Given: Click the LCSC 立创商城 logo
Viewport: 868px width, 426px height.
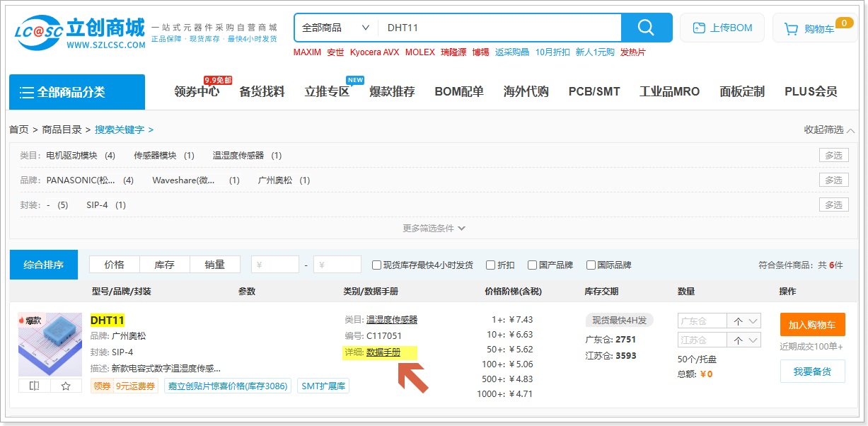Looking at the screenshot, I should pos(80,33).
